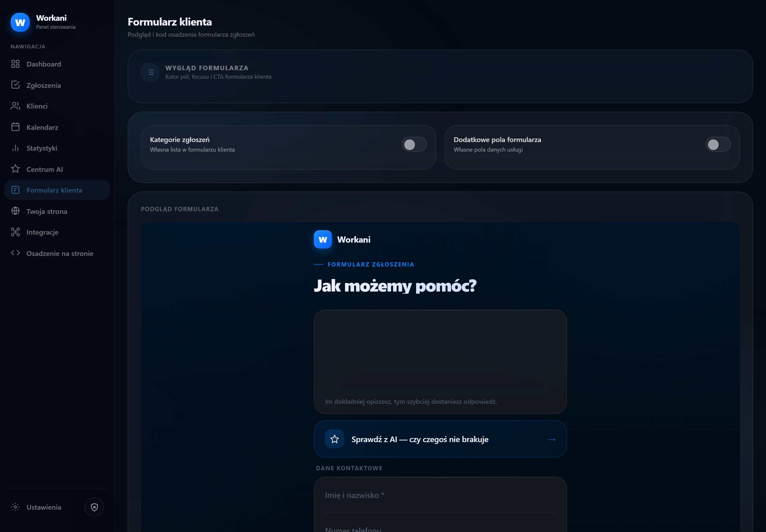Click the Ustawienia gear icon

click(x=15, y=507)
